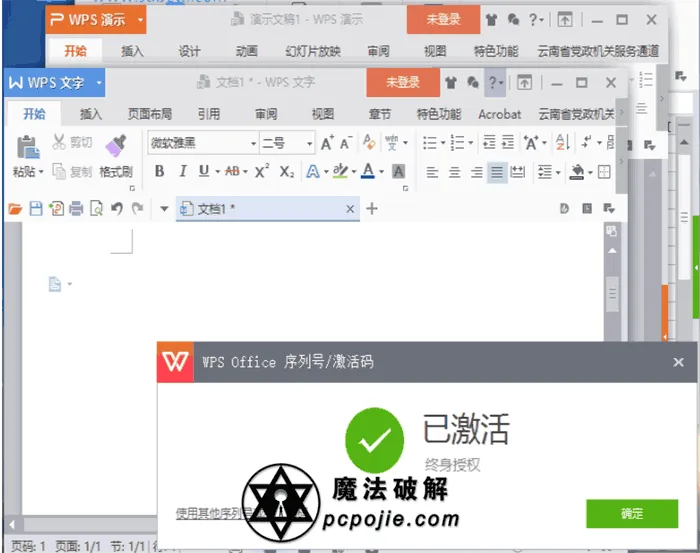Open the highlight color picker
This screenshot has height=553, width=700.
coord(340,171)
